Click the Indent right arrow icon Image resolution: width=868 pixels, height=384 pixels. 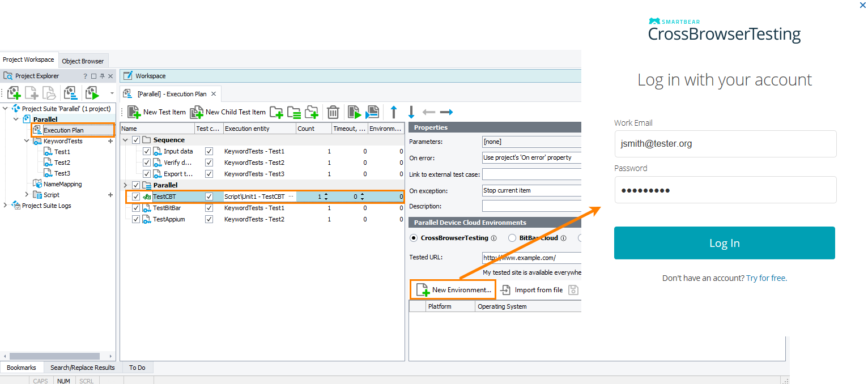coord(446,112)
